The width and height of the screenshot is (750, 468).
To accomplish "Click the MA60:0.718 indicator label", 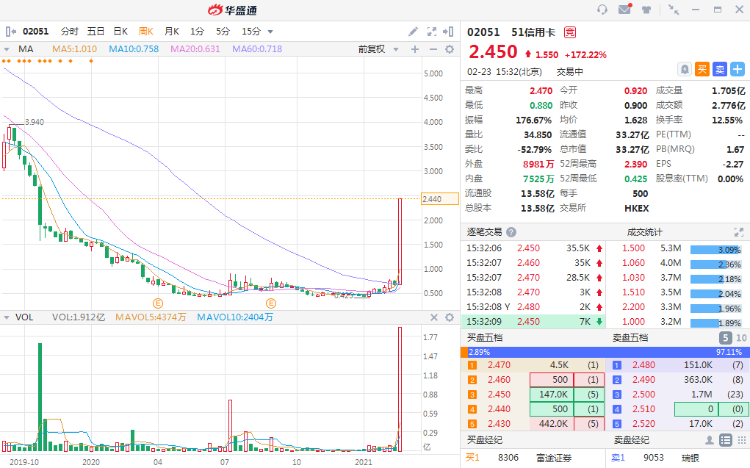I will [257, 49].
